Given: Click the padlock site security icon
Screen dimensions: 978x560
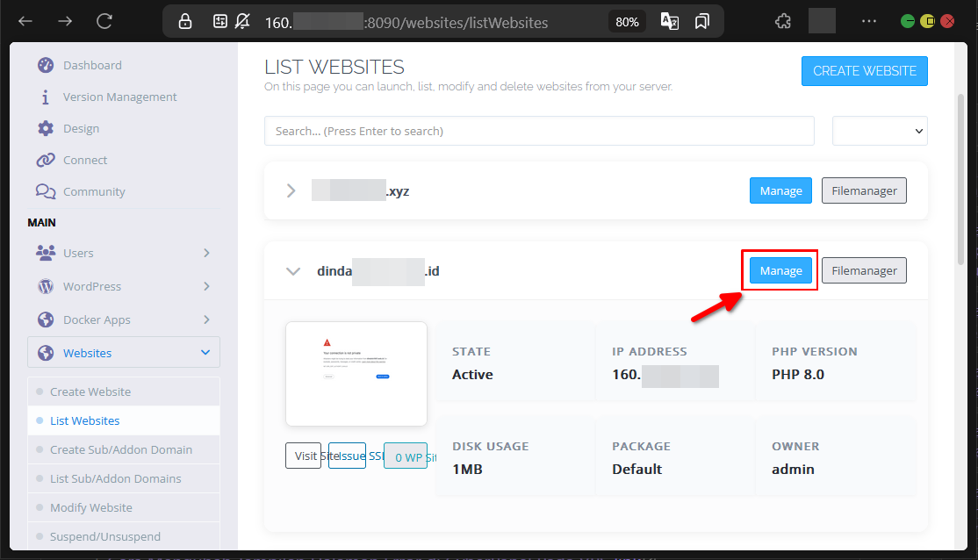Looking at the screenshot, I should tap(185, 22).
